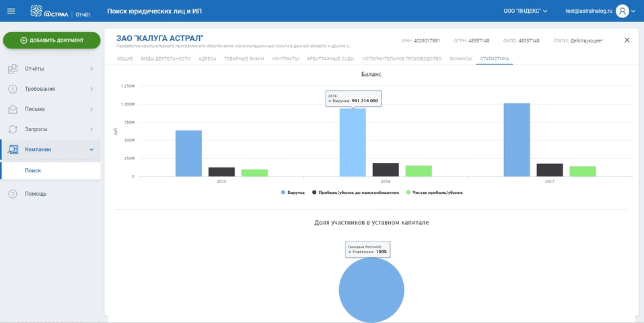Click the ОГРН: 48357148 value
644x323 pixels.
click(x=472, y=40)
